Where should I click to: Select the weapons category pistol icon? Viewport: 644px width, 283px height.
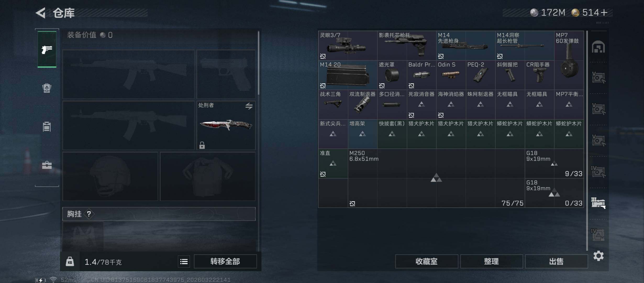pos(47,49)
